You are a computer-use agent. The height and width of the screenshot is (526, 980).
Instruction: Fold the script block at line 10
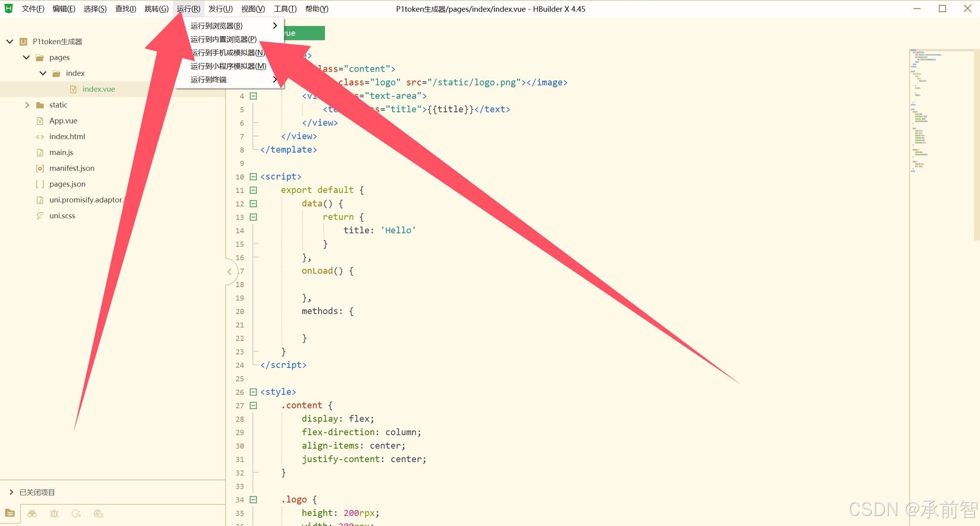[253, 176]
